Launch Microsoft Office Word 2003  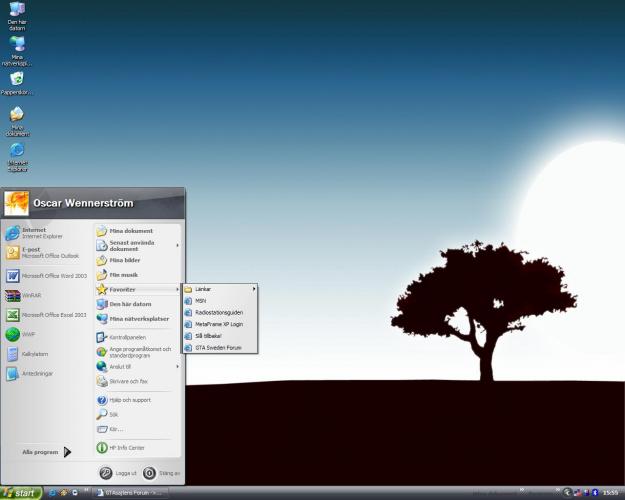click(x=50, y=275)
